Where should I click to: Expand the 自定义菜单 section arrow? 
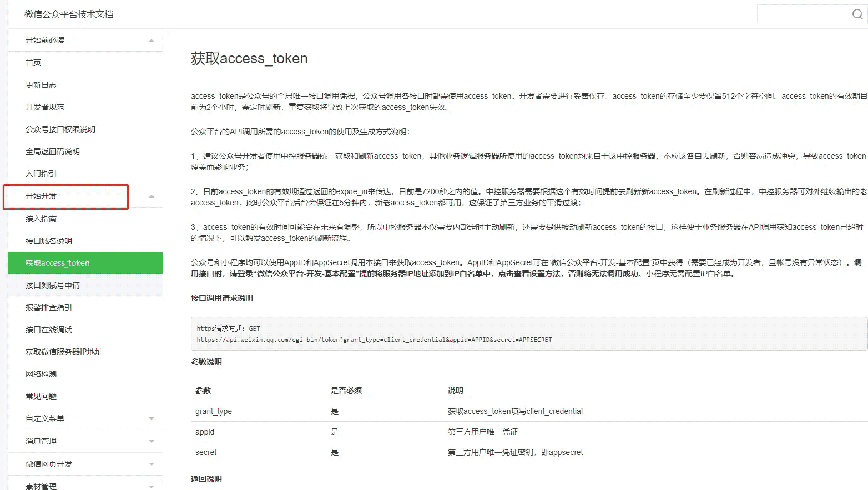(152, 419)
